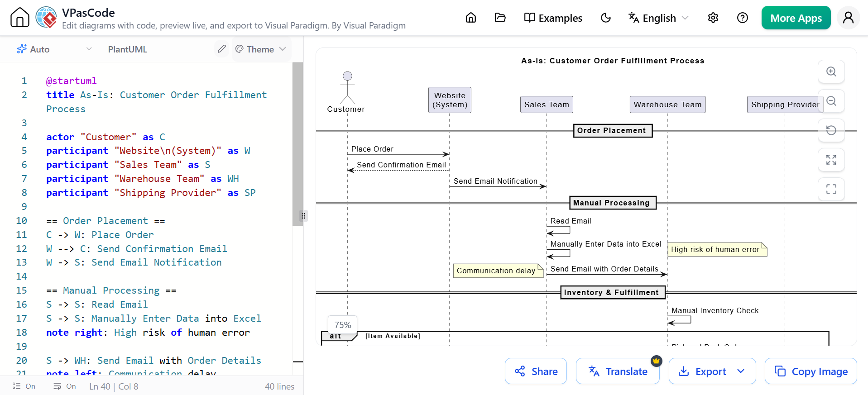Click code line 'actor "Customer" as C'
This screenshot has width=868, height=395.
[106, 137]
